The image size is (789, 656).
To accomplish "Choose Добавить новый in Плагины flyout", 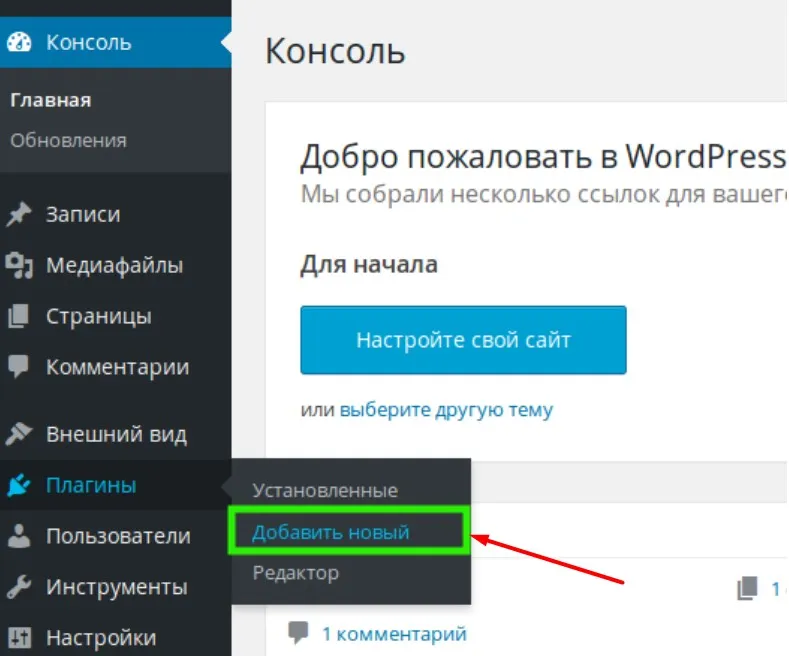I will (x=331, y=532).
